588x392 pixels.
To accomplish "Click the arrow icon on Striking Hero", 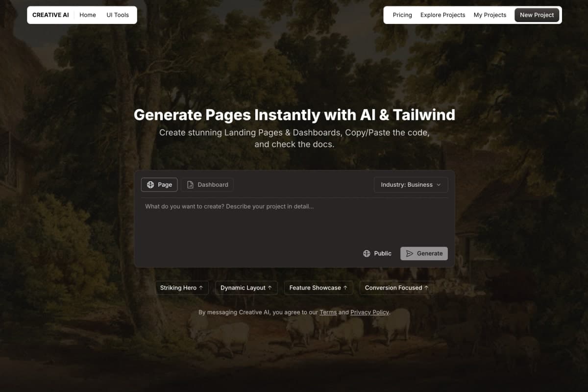I will pyautogui.click(x=201, y=288).
